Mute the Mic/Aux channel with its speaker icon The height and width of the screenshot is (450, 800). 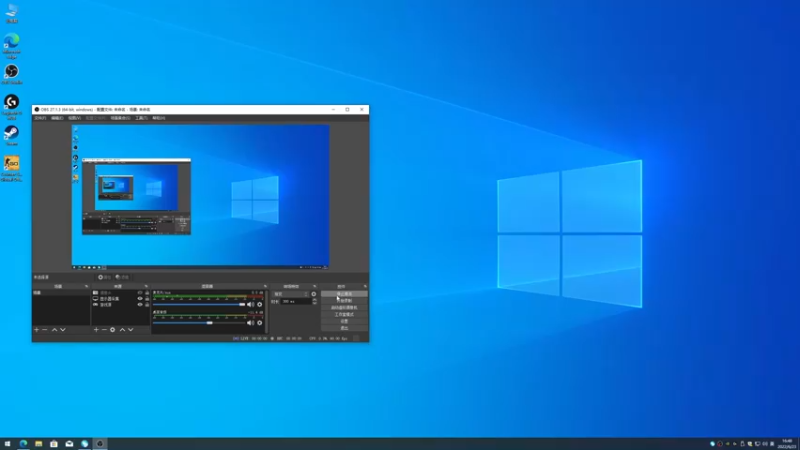pos(251,305)
